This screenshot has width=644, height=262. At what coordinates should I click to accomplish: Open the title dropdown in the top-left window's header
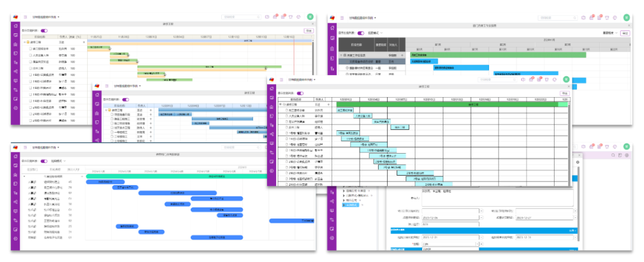58,17
